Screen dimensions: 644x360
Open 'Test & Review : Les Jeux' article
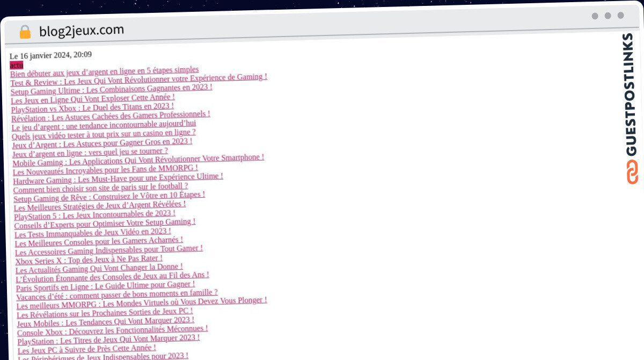(139, 80)
